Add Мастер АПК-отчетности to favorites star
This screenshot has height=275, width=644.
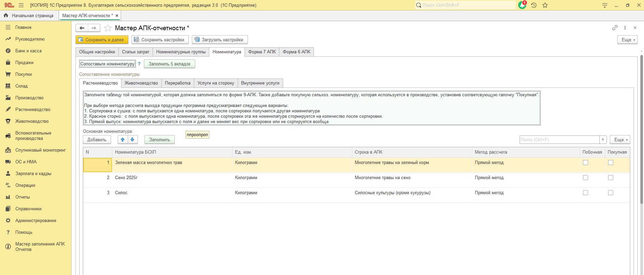click(x=108, y=28)
